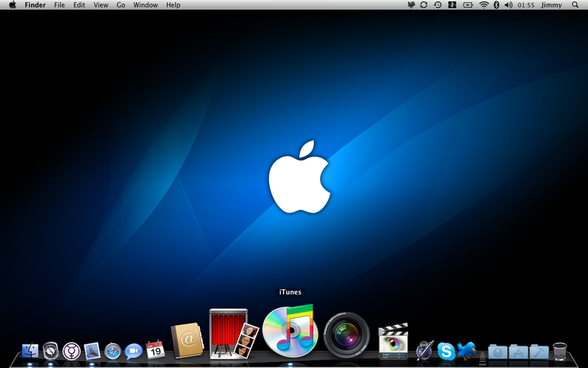Screen dimensions: 588x368
Task: Open Mail stamp icon in the Dock
Action: coord(93,351)
